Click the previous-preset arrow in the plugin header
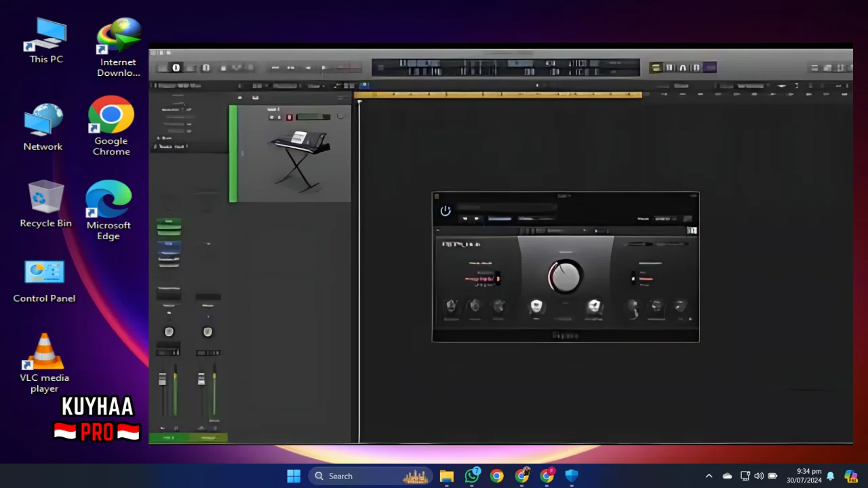Screen dimensions: 868x488 click(465, 218)
